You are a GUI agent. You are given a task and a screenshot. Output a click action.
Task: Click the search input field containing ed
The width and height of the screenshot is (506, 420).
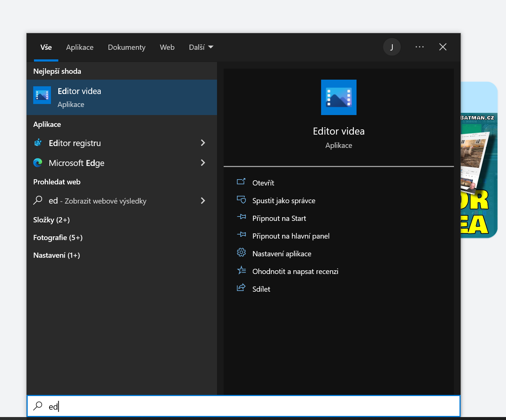[x=244, y=406]
